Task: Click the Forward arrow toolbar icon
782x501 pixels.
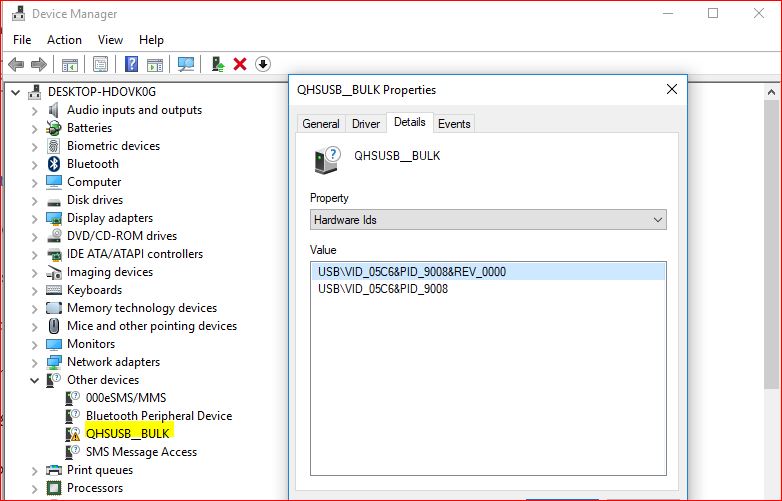Action: (39, 64)
